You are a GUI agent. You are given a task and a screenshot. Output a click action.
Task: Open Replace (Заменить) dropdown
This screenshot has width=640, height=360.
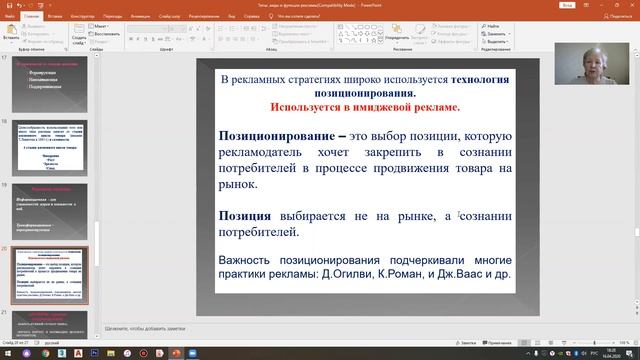point(496,34)
